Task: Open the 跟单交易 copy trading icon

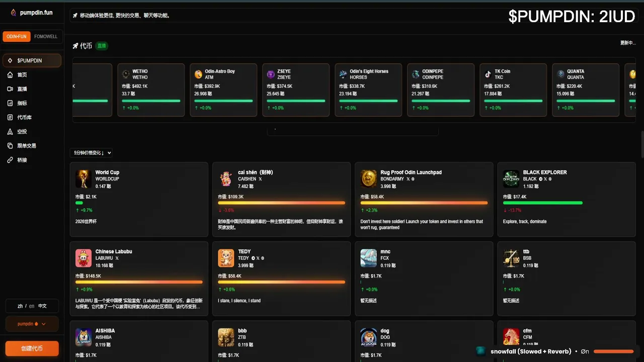Action: pos(10,146)
